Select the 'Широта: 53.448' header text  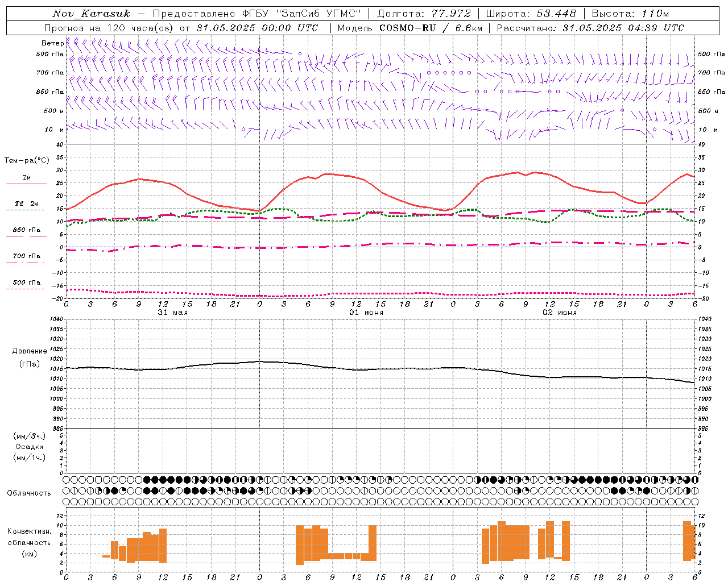[x=531, y=14]
